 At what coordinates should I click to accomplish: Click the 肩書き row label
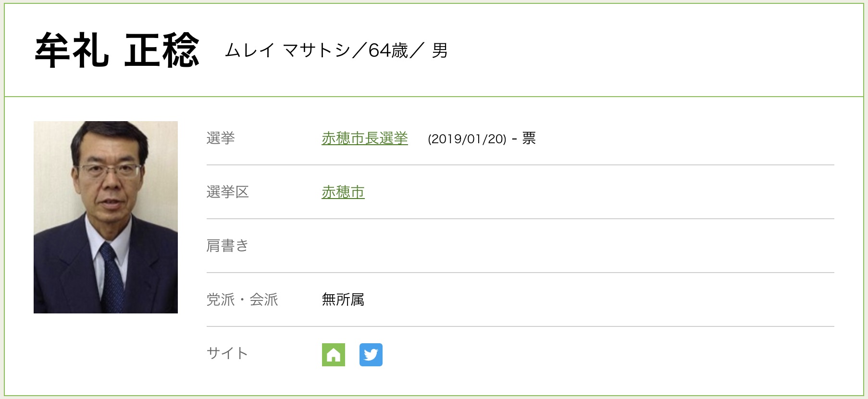tap(227, 246)
